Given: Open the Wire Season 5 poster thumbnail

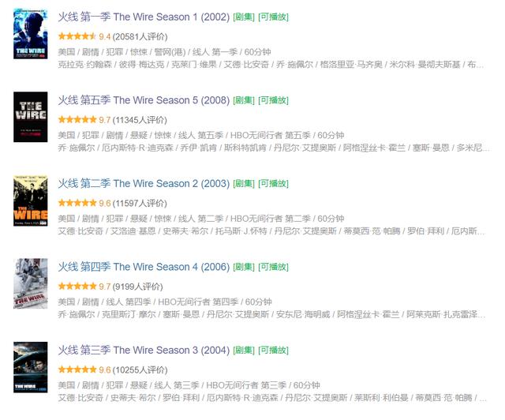Looking at the screenshot, I should 31,117.
